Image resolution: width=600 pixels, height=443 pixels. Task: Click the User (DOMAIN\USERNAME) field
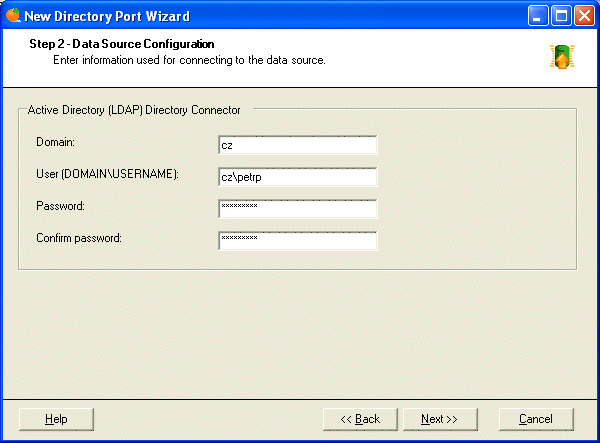pyautogui.click(x=298, y=177)
